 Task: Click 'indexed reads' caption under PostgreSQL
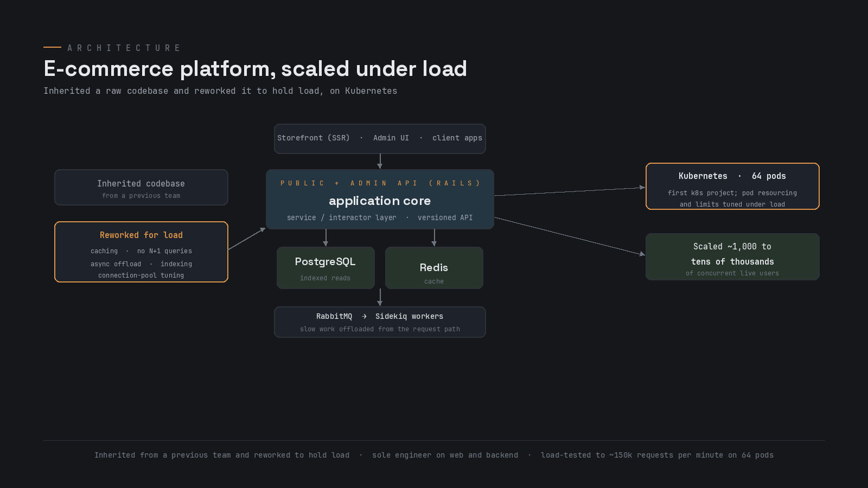click(325, 278)
